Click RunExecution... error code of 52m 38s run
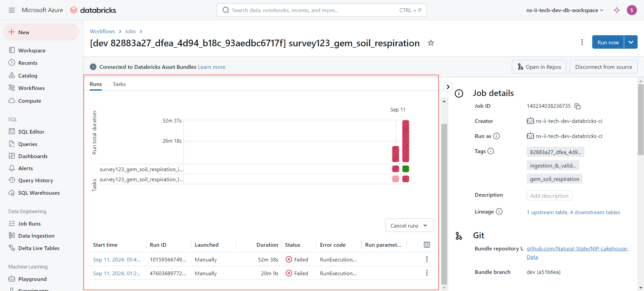 pyautogui.click(x=338, y=259)
